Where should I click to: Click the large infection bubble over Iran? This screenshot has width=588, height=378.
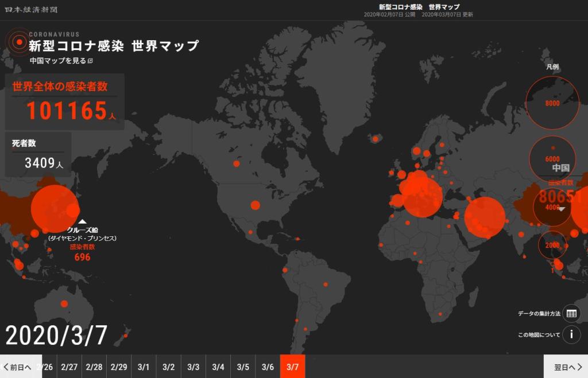click(484, 217)
